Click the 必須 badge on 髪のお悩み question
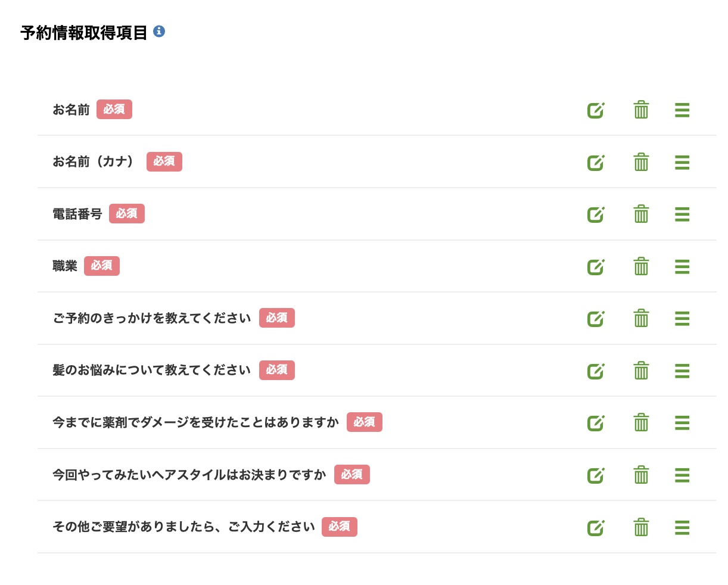 (x=276, y=370)
